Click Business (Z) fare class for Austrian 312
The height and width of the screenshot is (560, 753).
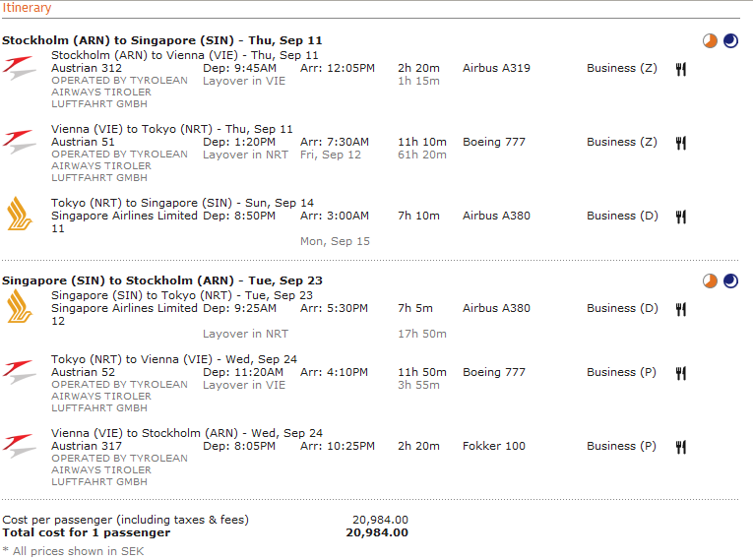tap(622, 68)
